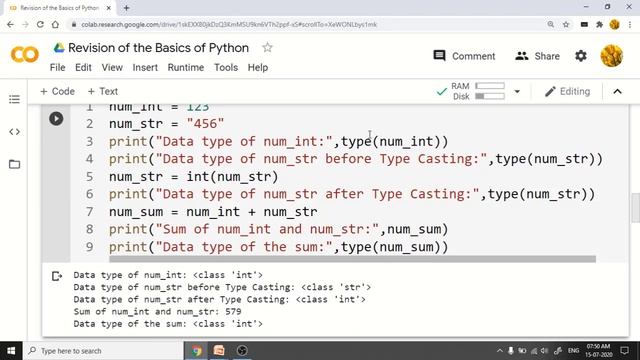Open the orange app icon on the taskbar
The image size is (640, 360).
click(219, 351)
